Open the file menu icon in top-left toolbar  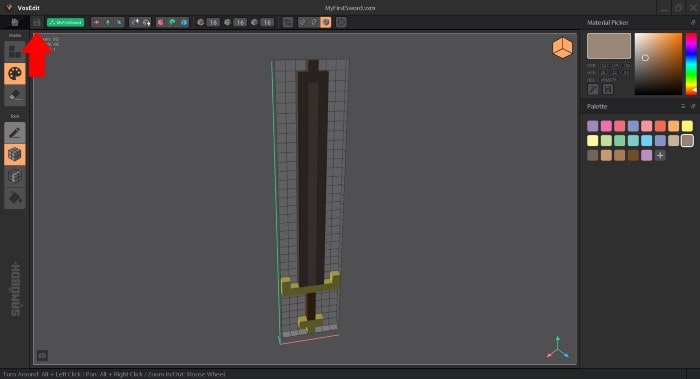coord(15,22)
